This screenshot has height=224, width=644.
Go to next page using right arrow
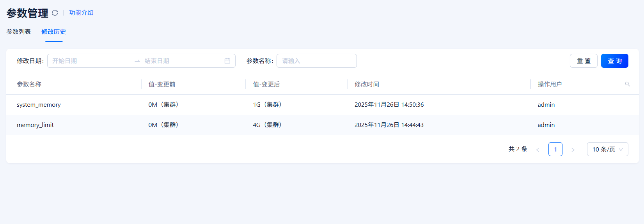(x=573, y=150)
